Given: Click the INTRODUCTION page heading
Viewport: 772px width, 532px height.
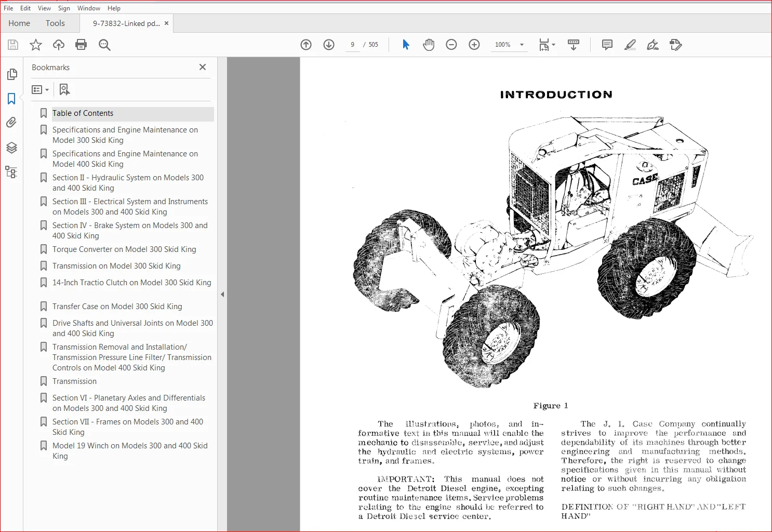Looking at the screenshot, I should 556,95.
